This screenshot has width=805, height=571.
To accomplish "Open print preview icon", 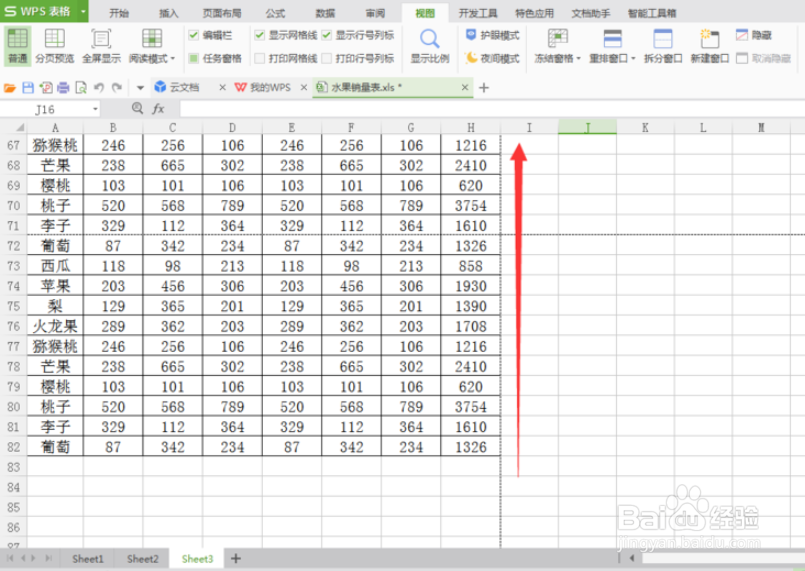I will pos(81,88).
